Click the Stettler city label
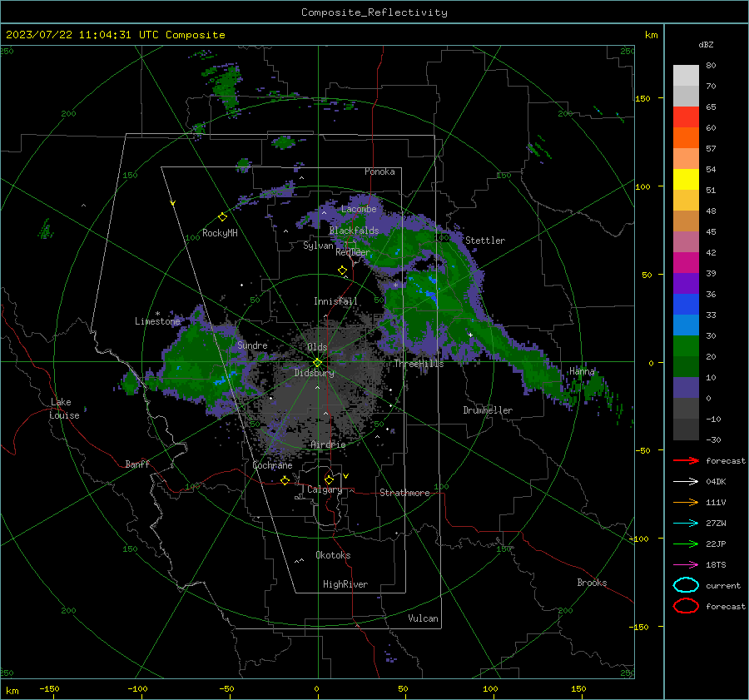Screen dimensions: 749x700 [x=485, y=241]
